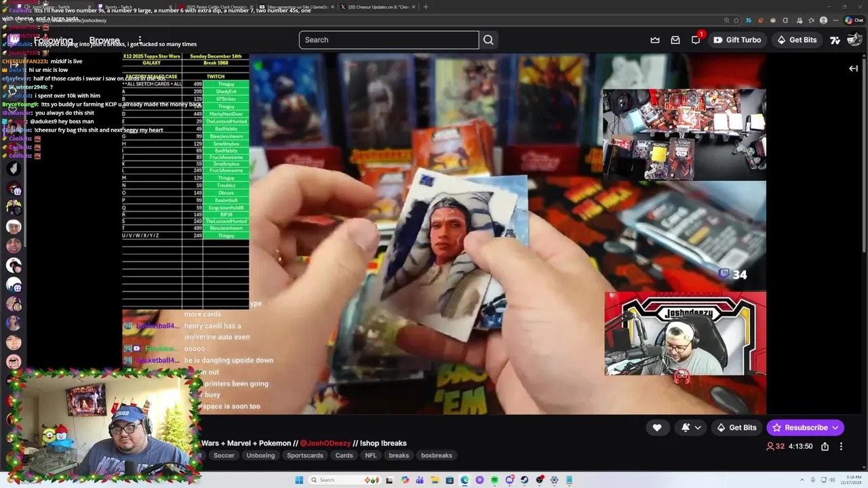This screenshot has width=868, height=488.
Task: Open the More options dots near Browse
Action: tap(140, 40)
